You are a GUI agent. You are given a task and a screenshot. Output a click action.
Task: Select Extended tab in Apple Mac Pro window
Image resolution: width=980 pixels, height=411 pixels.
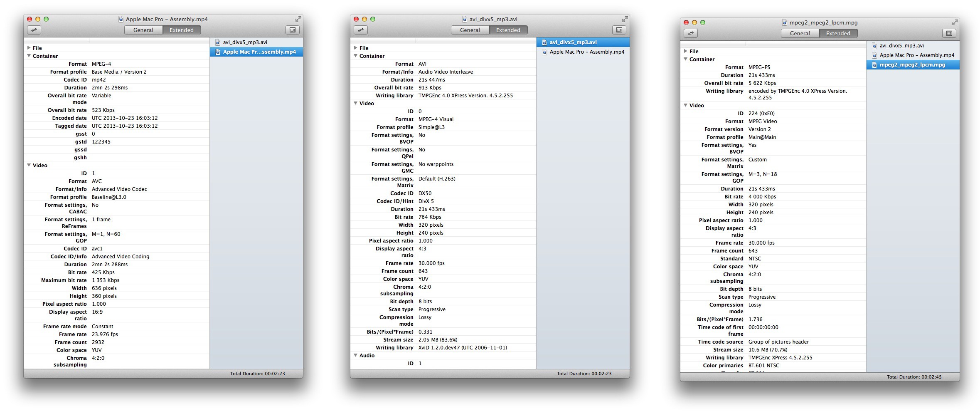pos(182,30)
